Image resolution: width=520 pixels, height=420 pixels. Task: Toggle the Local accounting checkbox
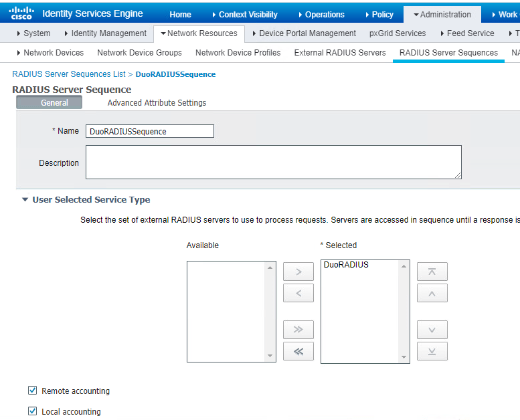33,411
